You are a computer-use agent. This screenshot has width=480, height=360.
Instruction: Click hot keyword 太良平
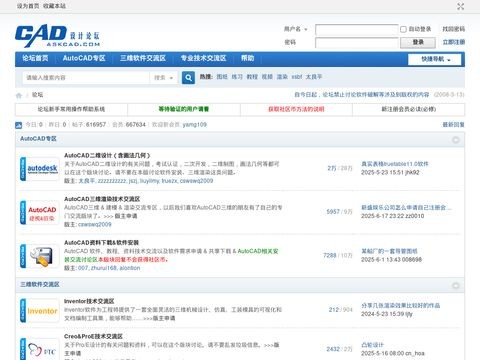[x=314, y=77]
